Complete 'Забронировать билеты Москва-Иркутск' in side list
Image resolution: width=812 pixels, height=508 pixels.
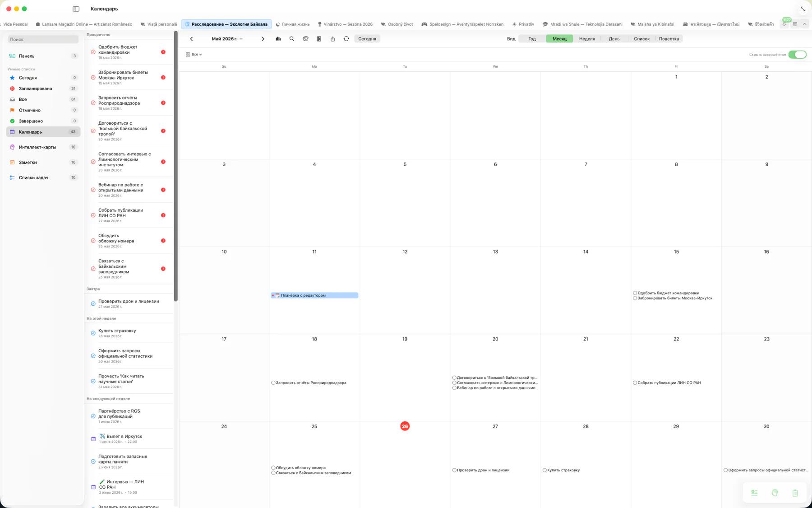pos(93,77)
